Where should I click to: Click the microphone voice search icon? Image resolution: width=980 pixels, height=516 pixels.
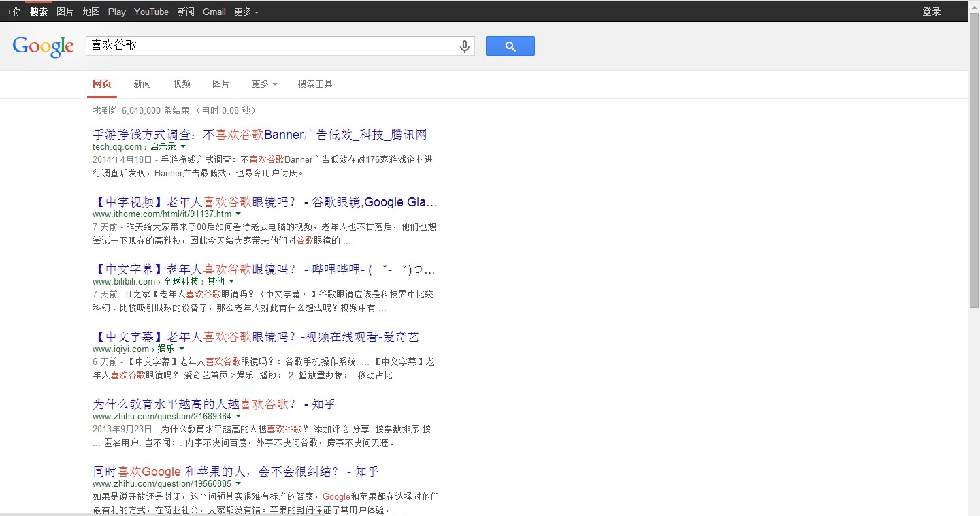[x=464, y=46]
